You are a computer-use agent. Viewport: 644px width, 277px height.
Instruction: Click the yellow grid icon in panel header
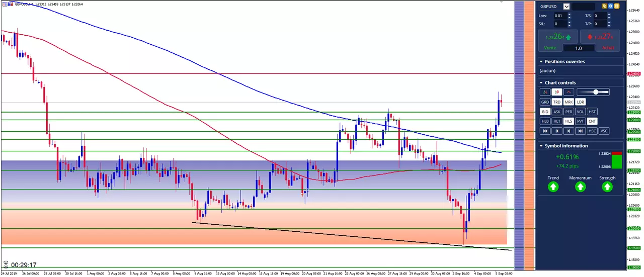[x=616, y=7]
